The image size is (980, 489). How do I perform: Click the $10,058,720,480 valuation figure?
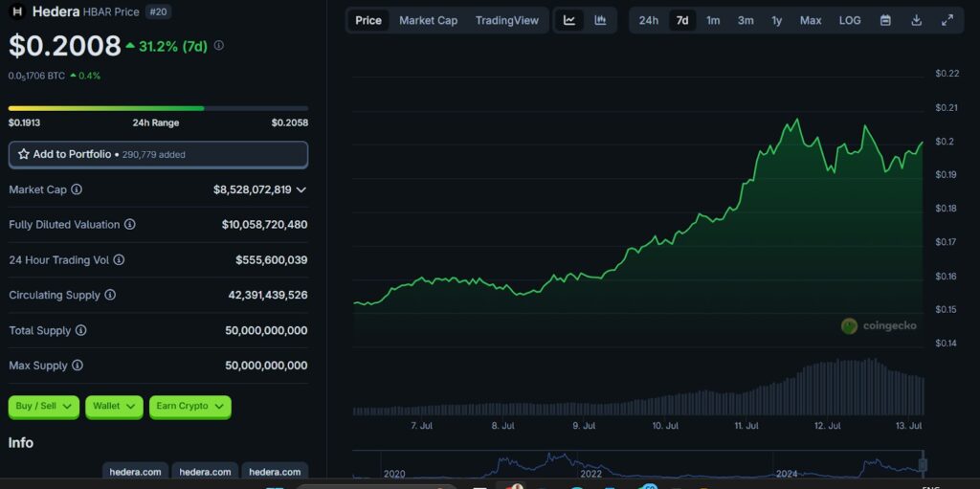264,225
